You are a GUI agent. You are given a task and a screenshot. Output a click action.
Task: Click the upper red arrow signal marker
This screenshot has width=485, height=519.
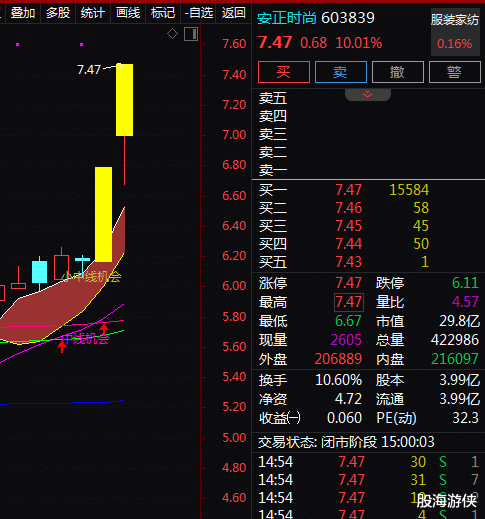[104, 329]
